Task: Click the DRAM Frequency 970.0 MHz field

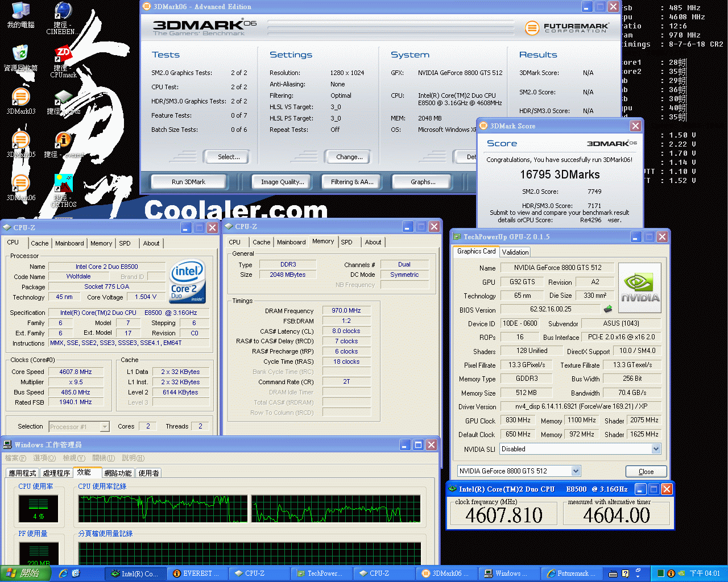Action: click(346, 310)
